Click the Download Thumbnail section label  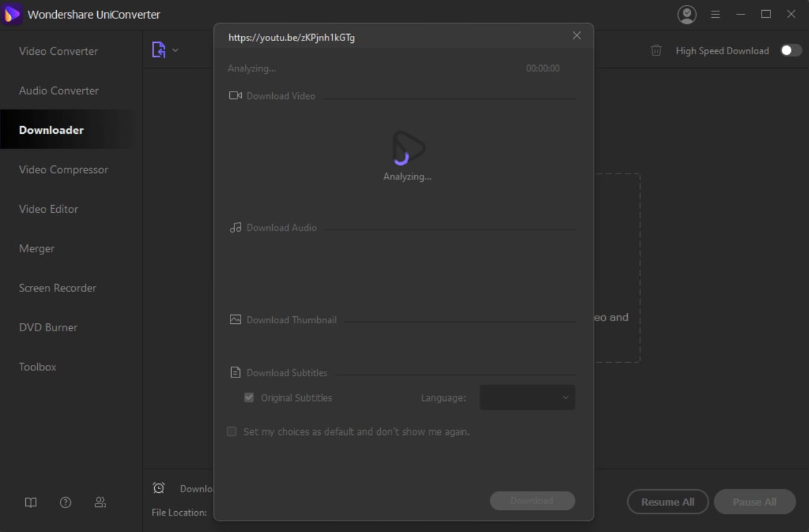pyautogui.click(x=292, y=320)
